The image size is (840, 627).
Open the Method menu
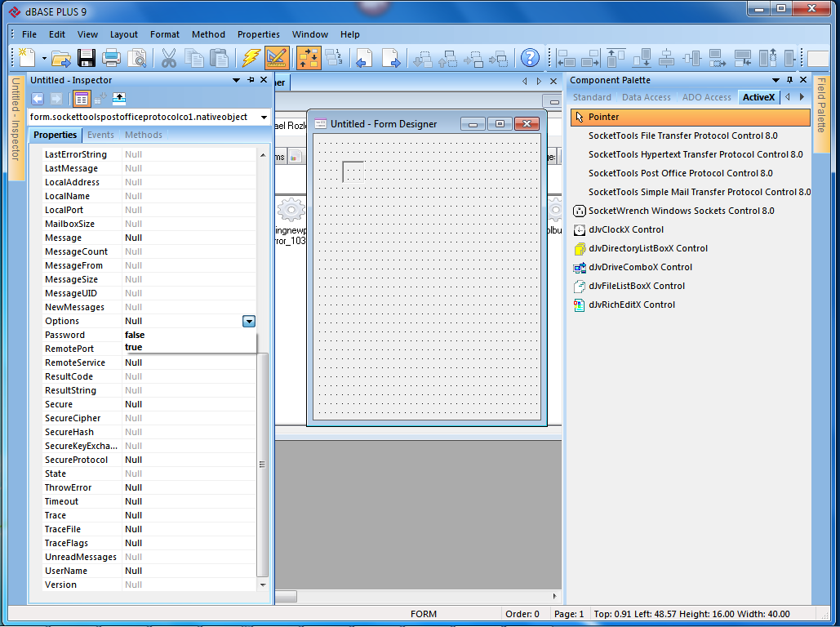tap(208, 34)
